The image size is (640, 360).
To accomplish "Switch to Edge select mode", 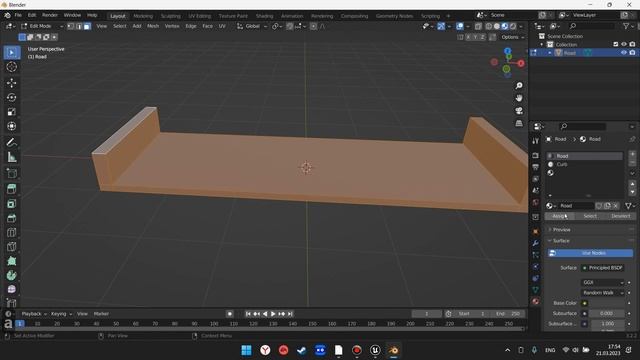I will point(79,26).
